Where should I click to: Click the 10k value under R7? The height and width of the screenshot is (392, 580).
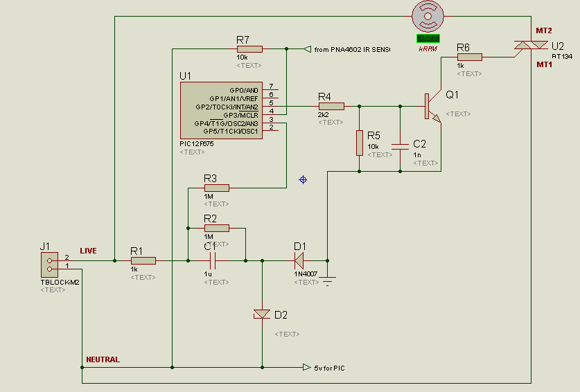[x=243, y=57]
